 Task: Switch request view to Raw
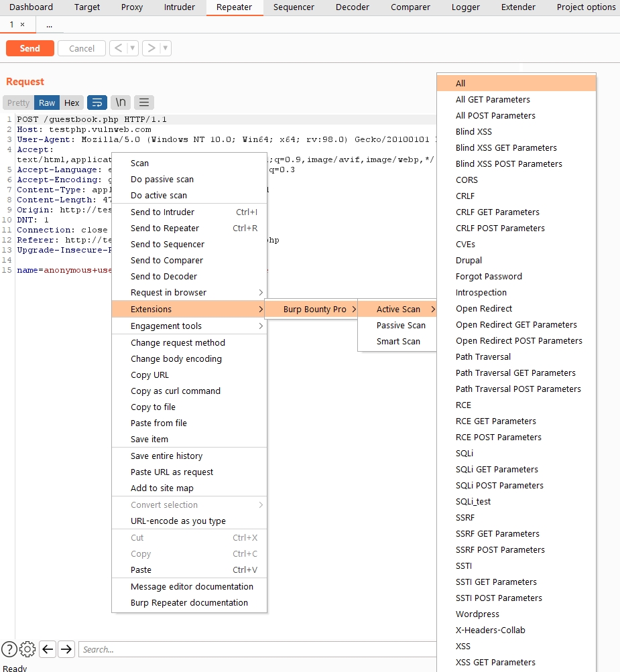(x=47, y=103)
